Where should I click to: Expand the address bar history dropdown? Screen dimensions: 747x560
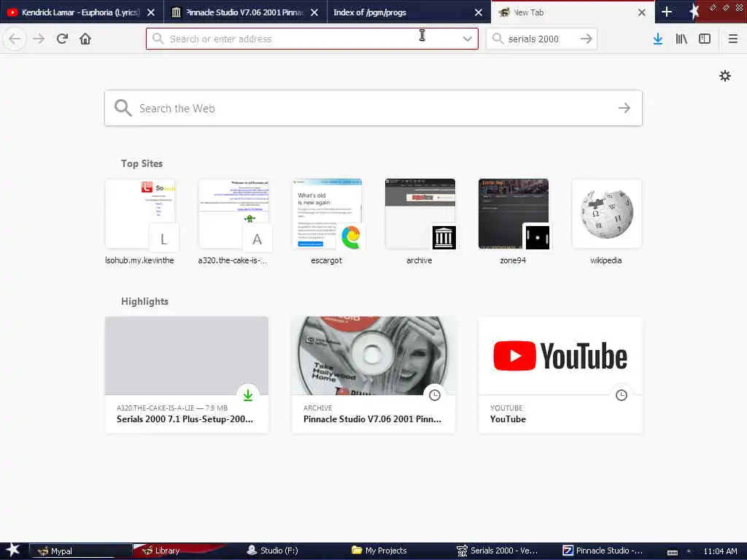[468, 39]
